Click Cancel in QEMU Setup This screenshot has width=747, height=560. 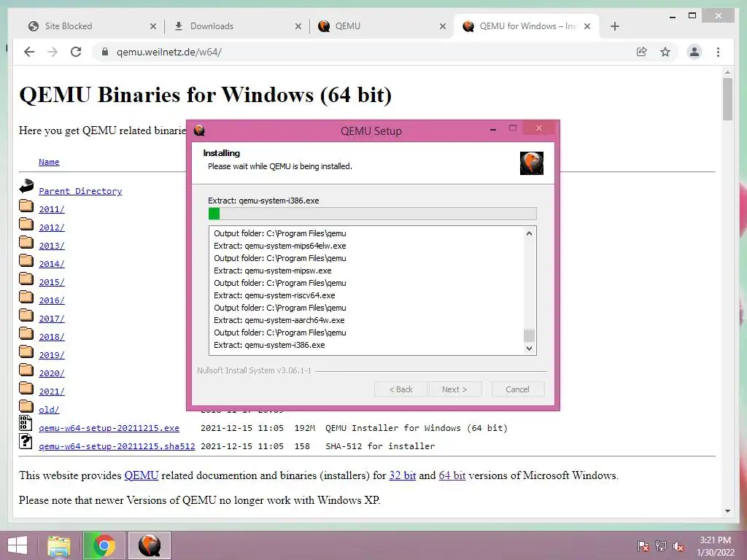point(517,389)
